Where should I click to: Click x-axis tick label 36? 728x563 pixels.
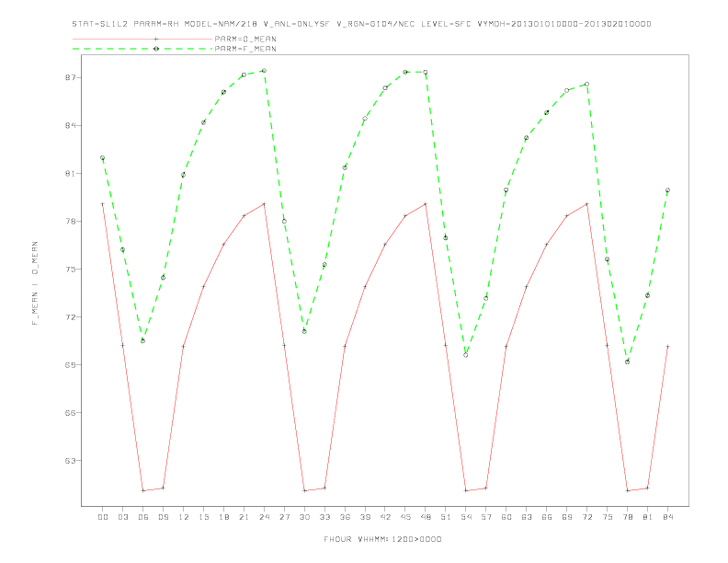345,517
